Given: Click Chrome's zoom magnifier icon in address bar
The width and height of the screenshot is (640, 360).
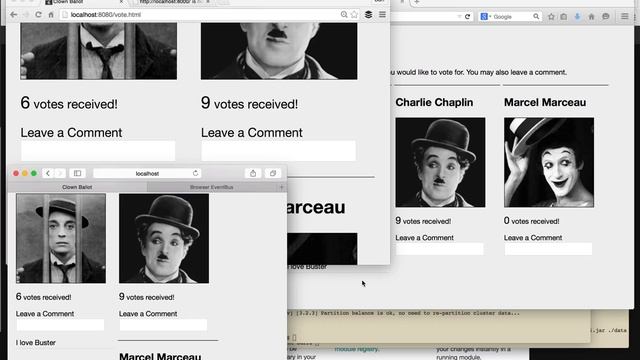Looking at the screenshot, I should pyautogui.click(x=344, y=15).
